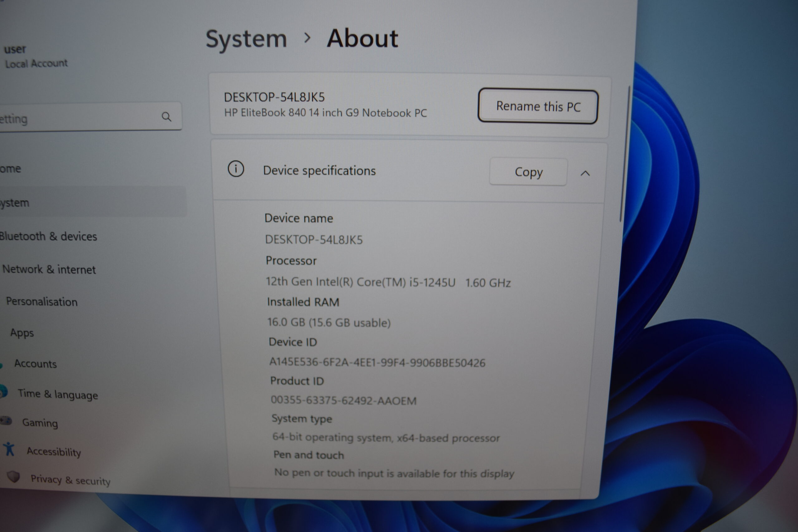
Task: Click 16.0 GB (15.6 GB usable) value
Action: click(x=329, y=322)
